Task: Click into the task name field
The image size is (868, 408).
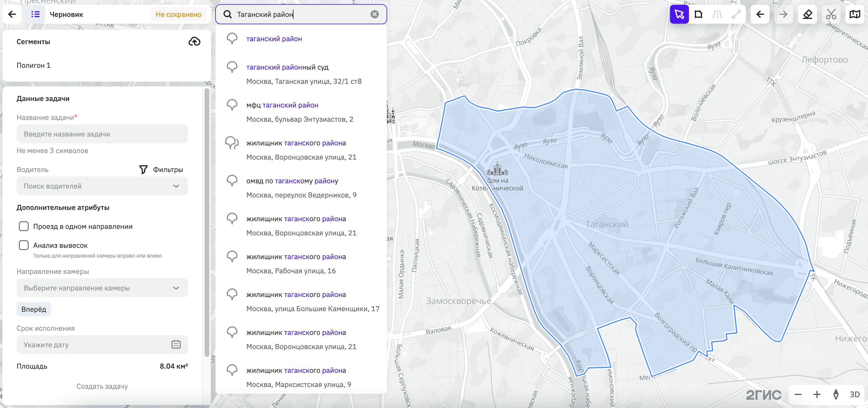Action: [x=102, y=134]
